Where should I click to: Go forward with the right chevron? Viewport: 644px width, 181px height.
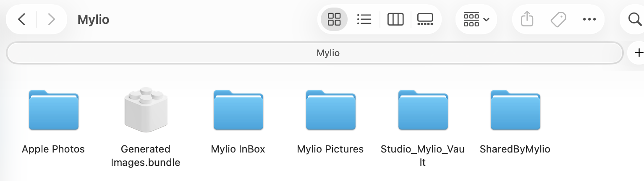pyautogui.click(x=52, y=19)
